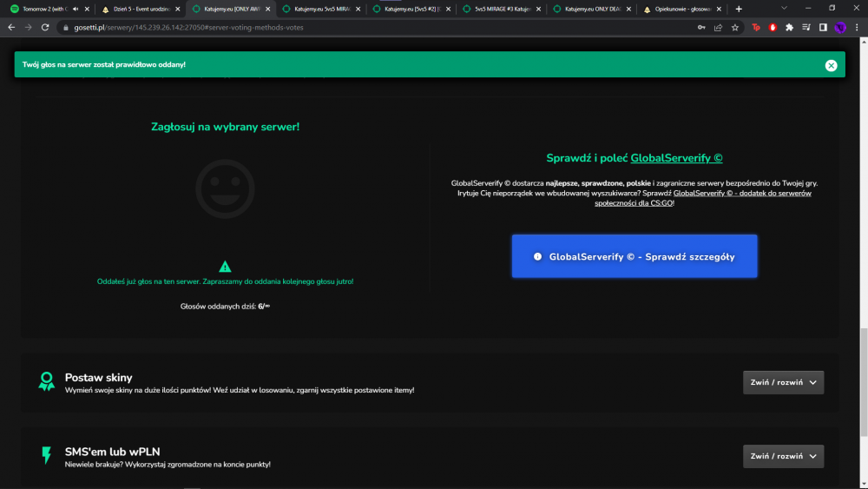The width and height of the screenshot is (868, 489).
Task: Expand the SMS'em lub wPLN section
Action: coord(783,456)
